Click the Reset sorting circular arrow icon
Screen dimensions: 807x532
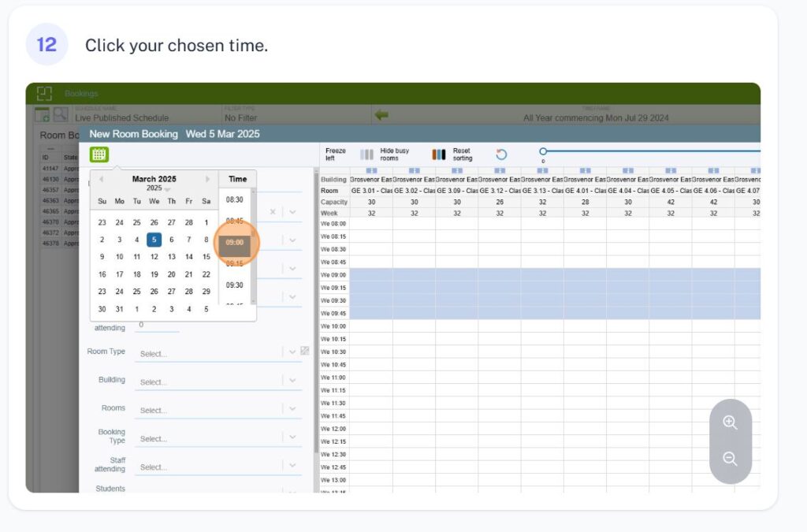501,154
